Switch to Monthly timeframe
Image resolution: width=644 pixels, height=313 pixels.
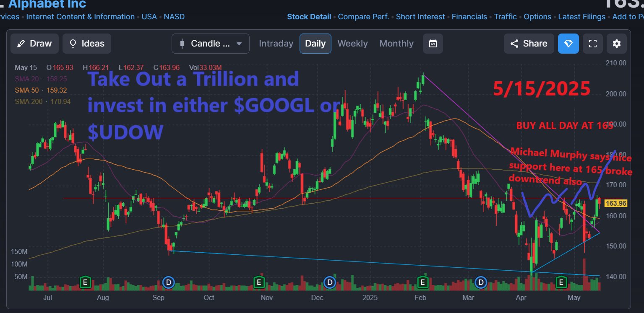click(x=396, y=44)
